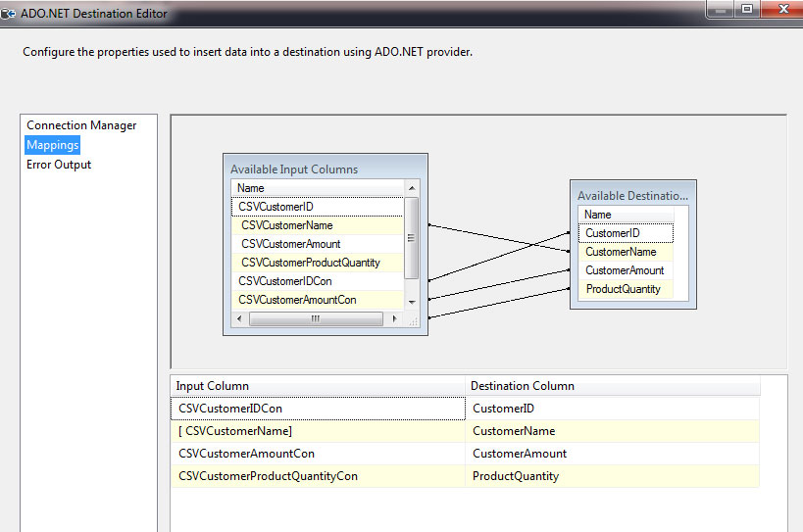This screenshot has height=532, width=803.
Task: Click the CustomerID destination cell in grid
Action: pyautogui.click(x=613, y=409)
